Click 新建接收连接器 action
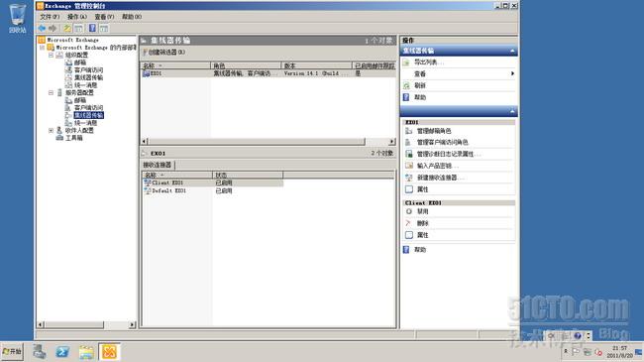Viewport: 644px width, 362px height. click(x=440, y=178)
